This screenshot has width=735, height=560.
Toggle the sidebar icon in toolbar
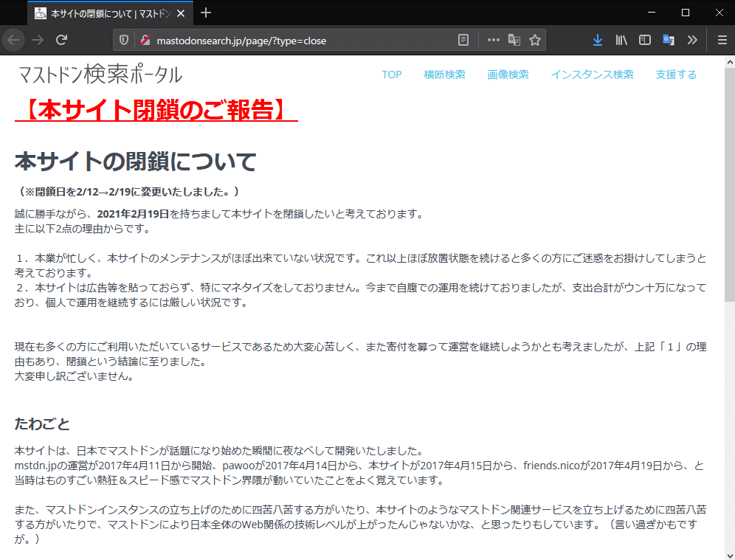pyautogui.click(x=645, y=41)
